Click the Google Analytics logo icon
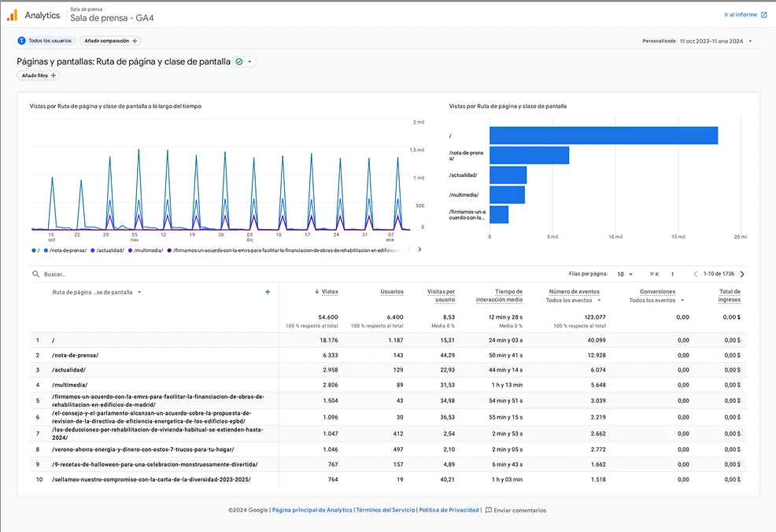This screenshot has width=776, height=532. (12, 15)
